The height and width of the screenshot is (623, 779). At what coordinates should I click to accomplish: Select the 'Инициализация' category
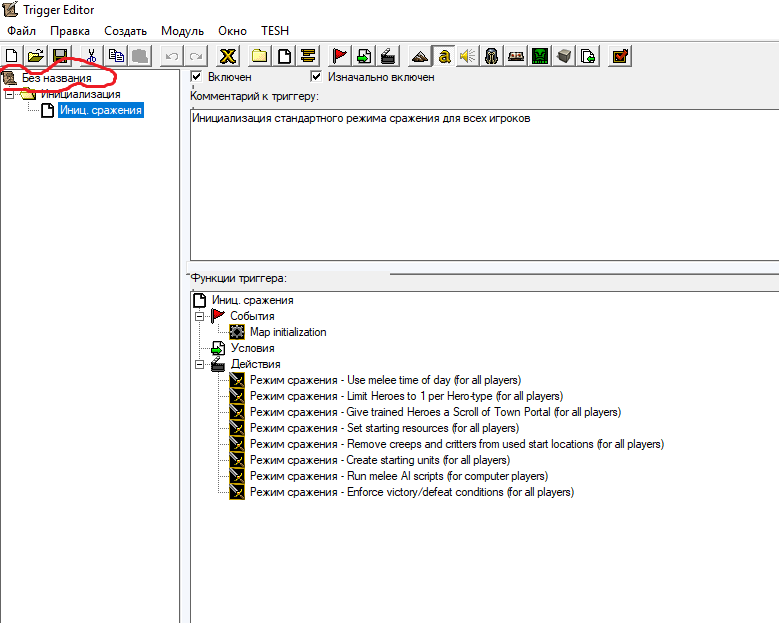pos(80,94)
